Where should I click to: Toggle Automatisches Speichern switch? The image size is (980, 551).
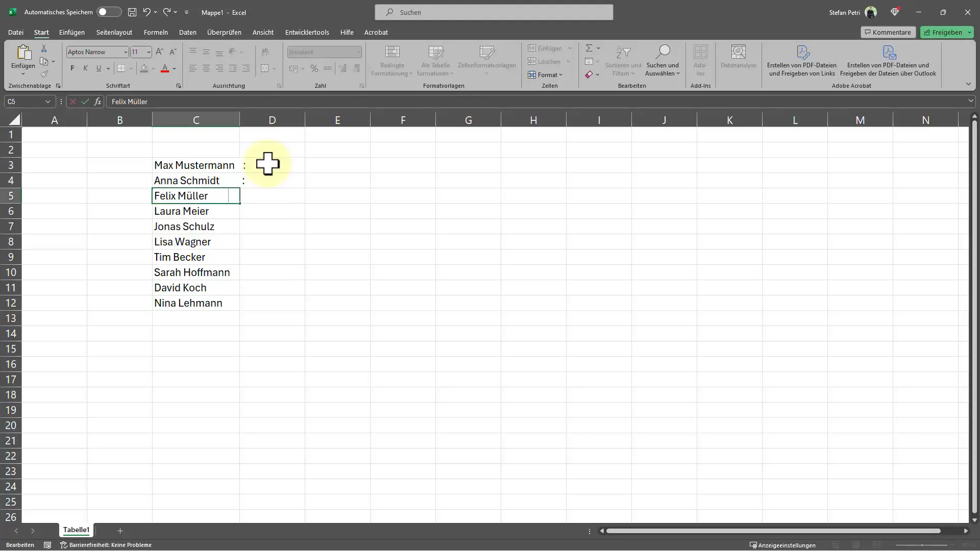coord(105,12)
